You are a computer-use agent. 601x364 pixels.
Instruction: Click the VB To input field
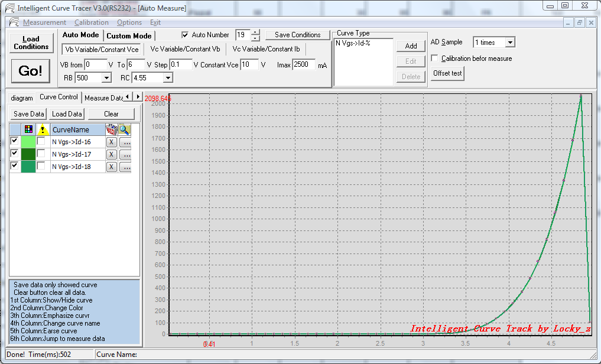click(136, 65)
